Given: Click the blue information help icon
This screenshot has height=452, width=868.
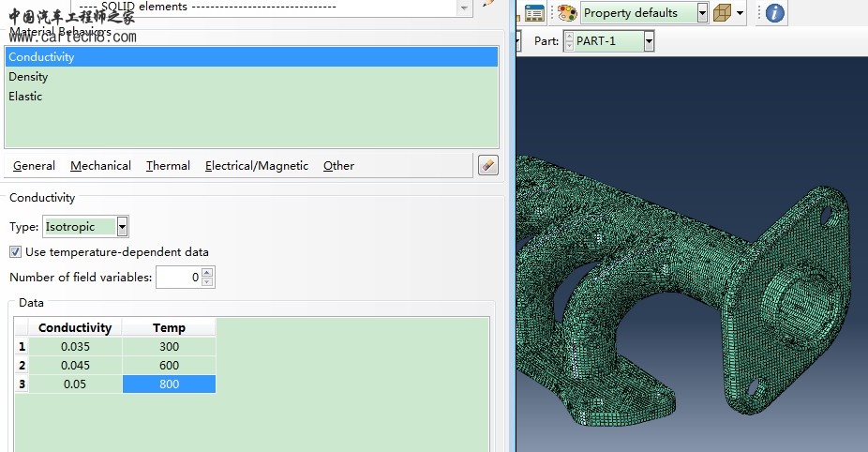Looking at the screenshot, I should coord(774,13).
